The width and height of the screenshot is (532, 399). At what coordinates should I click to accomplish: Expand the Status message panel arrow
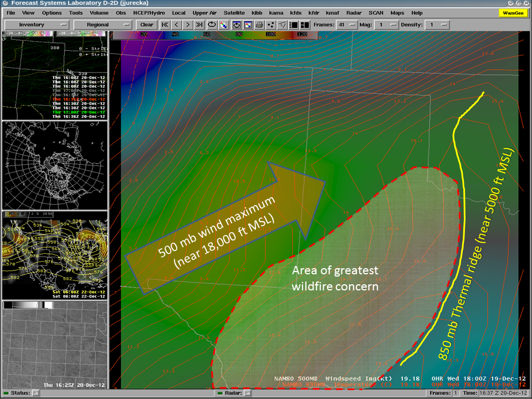coord(35,393)
